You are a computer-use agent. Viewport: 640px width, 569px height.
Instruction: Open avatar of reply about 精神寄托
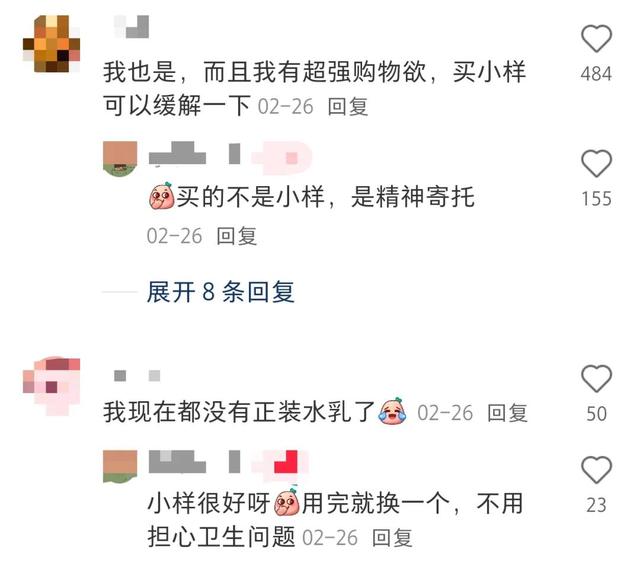click(120, 159)
